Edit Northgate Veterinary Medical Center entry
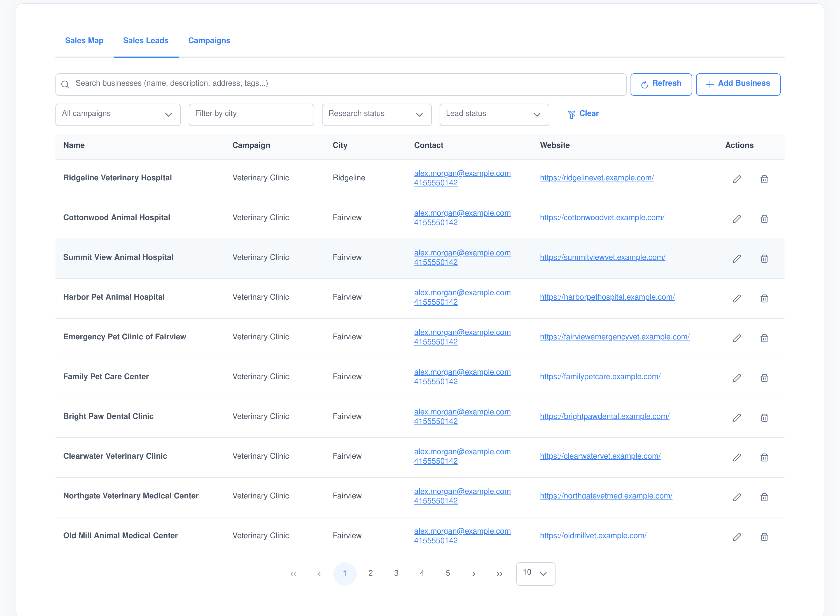This screenshot has width=840, height=616. (x=737, y=498)
